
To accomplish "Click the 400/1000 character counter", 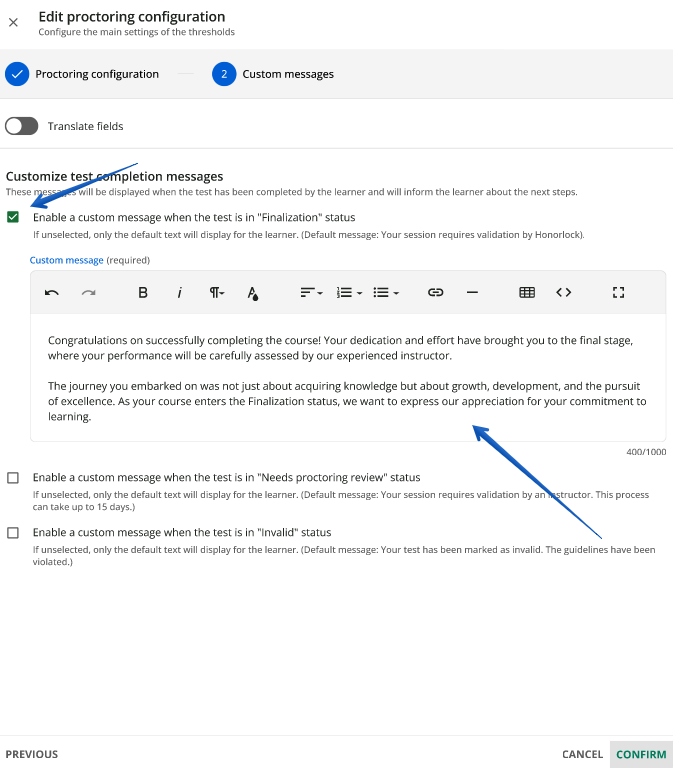I will pos(646,452).
